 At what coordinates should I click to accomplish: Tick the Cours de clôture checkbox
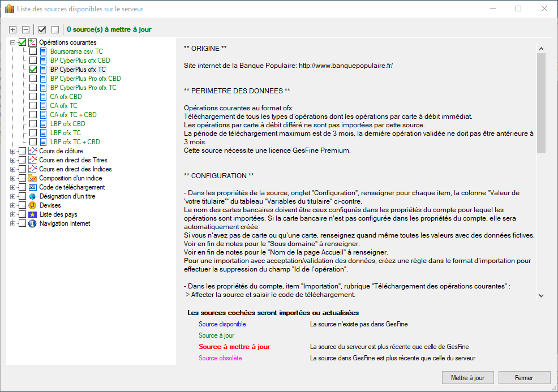(x=23, y=151)
